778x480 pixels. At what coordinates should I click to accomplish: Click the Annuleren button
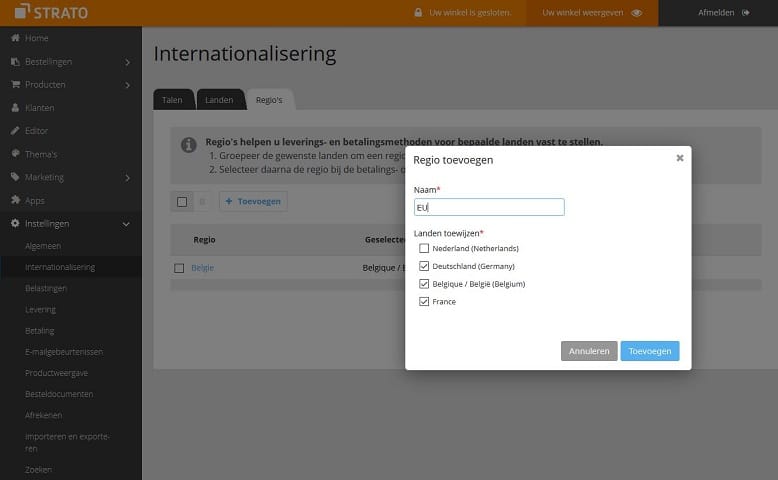click(x=589, y=351)
